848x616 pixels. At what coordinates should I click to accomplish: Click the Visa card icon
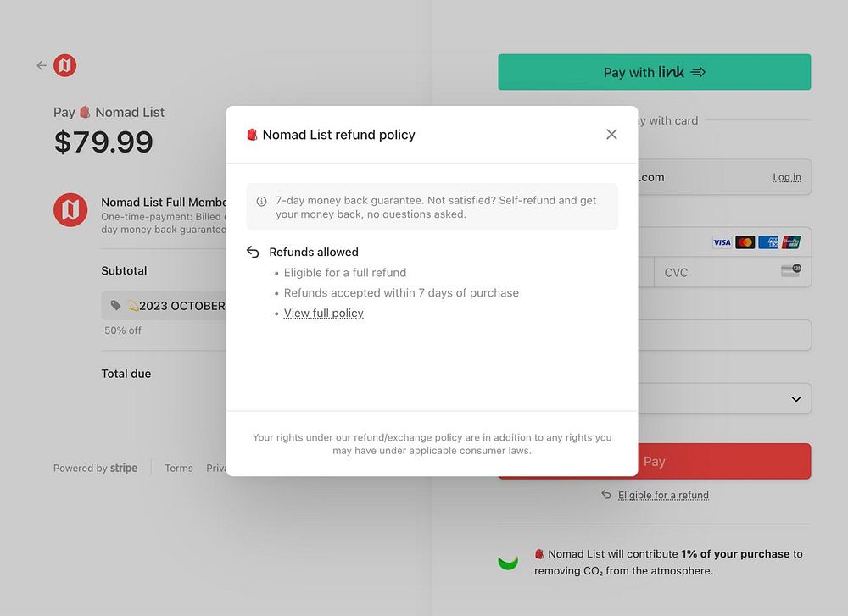[x=722, y=242]
